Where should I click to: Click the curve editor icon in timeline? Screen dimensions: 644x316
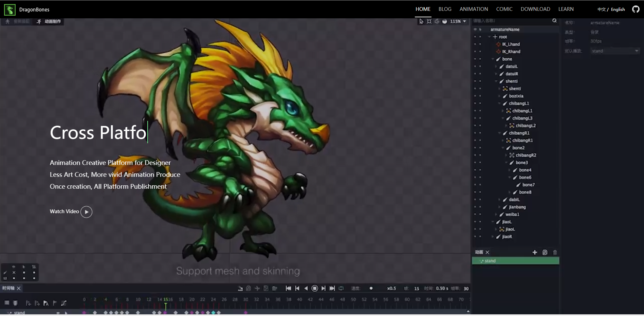click(63, 303)
